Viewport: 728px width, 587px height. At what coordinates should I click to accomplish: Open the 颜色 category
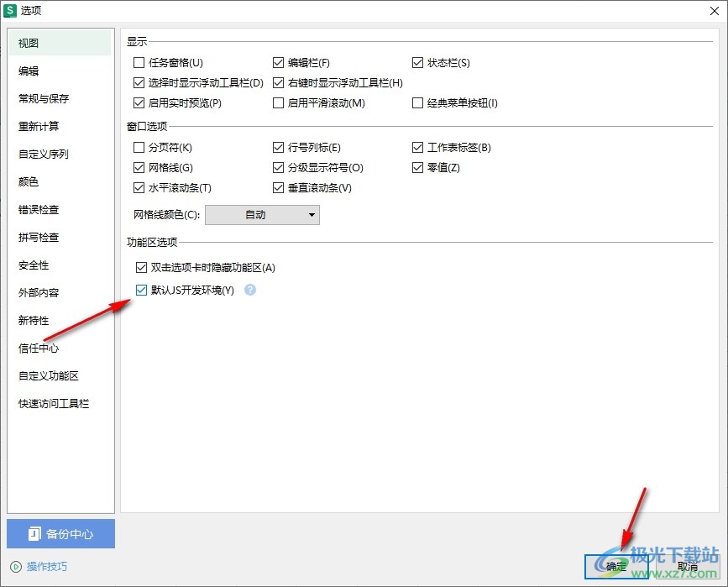(x=60, y=181)
